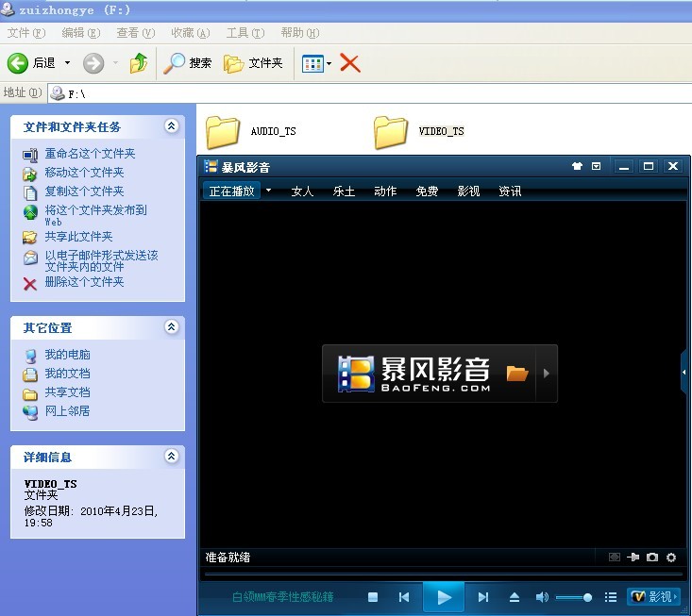The height and width of the screenshot is (616, 692).
Task: Click 将这个文件夹发布到 Web link
Action: point(95,215)
